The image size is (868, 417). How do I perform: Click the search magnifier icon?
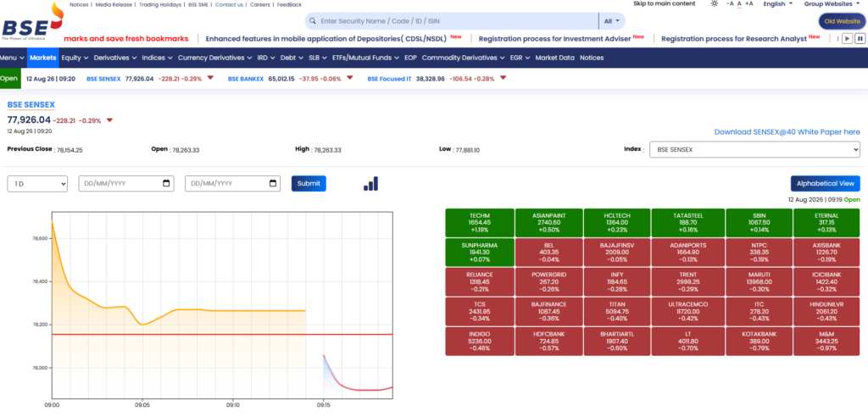point(313,21)
